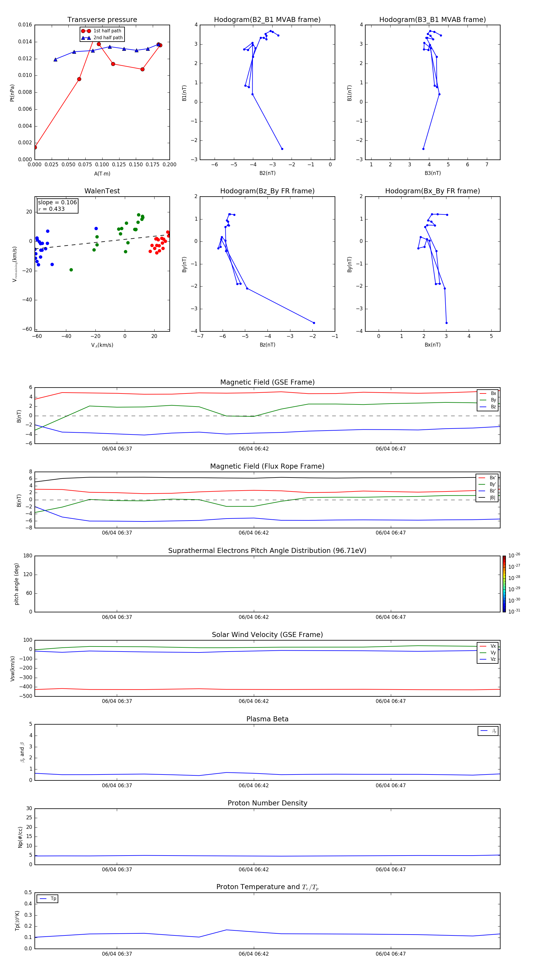Click the "Solar Wind Velocity (GSE Frame)" title

[267, 635]
